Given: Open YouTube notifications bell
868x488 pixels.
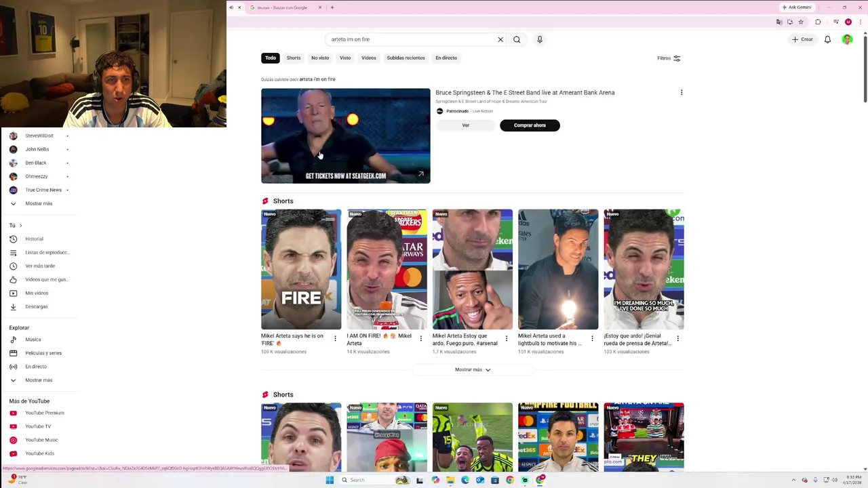Looking at the screenshot, I should (x=827, y=39).
